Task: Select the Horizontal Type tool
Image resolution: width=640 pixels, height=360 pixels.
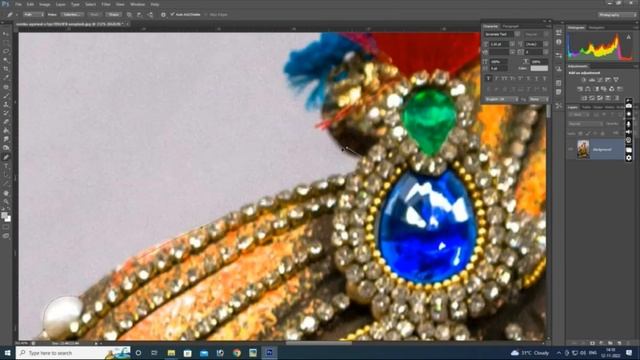Action: [x=6, y=166]
